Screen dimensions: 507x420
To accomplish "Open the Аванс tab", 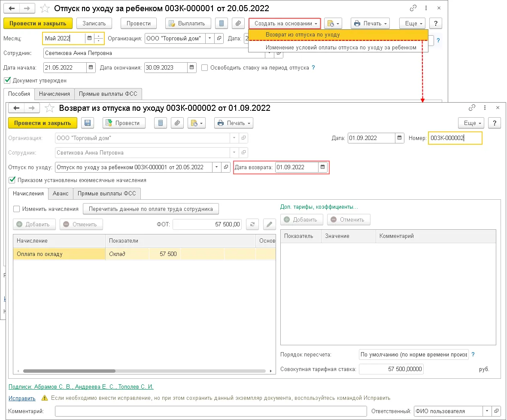I will (61, 194).
